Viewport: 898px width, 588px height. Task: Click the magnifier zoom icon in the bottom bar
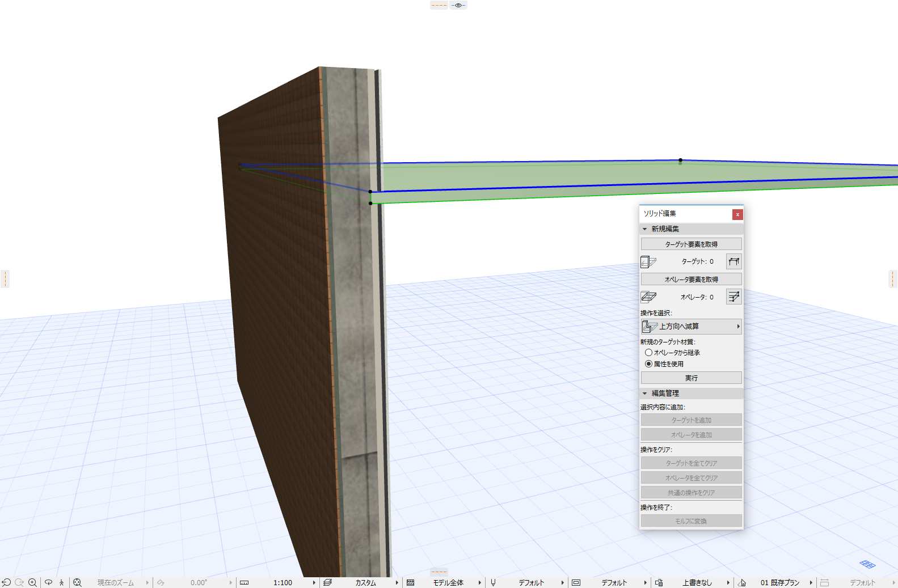[x=33, y=582]
